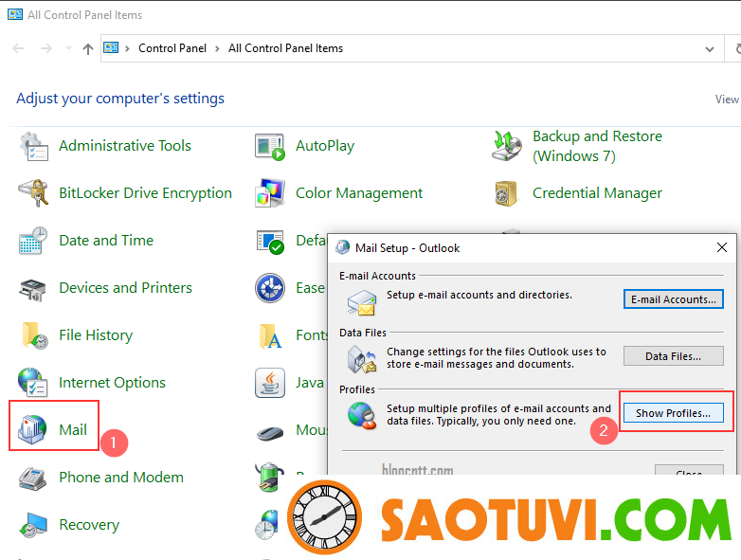
Task: Open Phone and Modem link
Action: pos(121,478)
